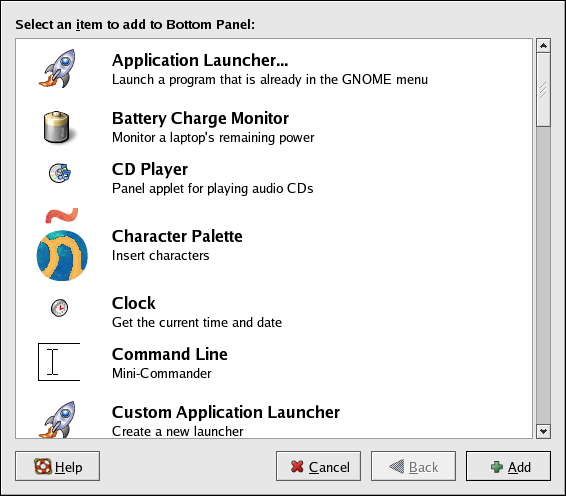Viewport: 566px width, 496px height.
Task: Select the Command Line text cursor icon
Action: 59,362
